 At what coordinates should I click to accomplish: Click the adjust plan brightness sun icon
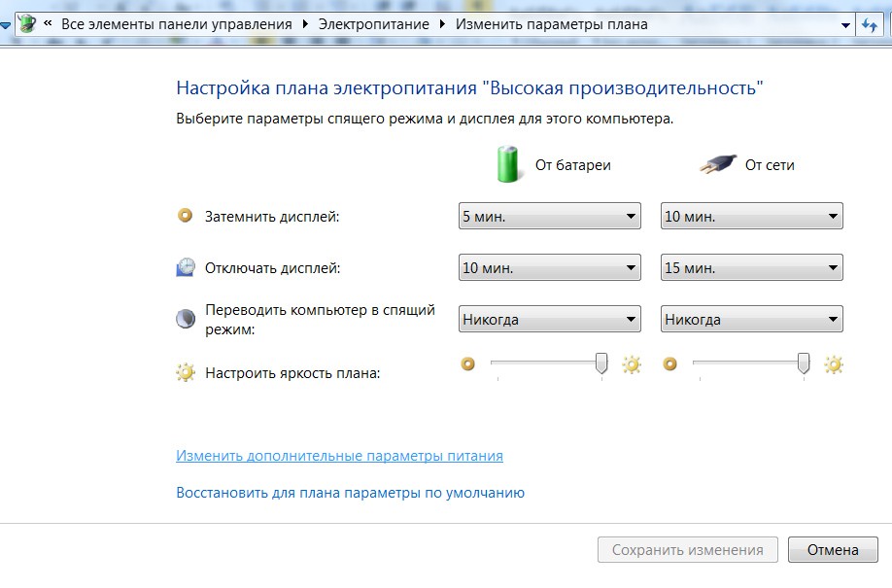186,372
